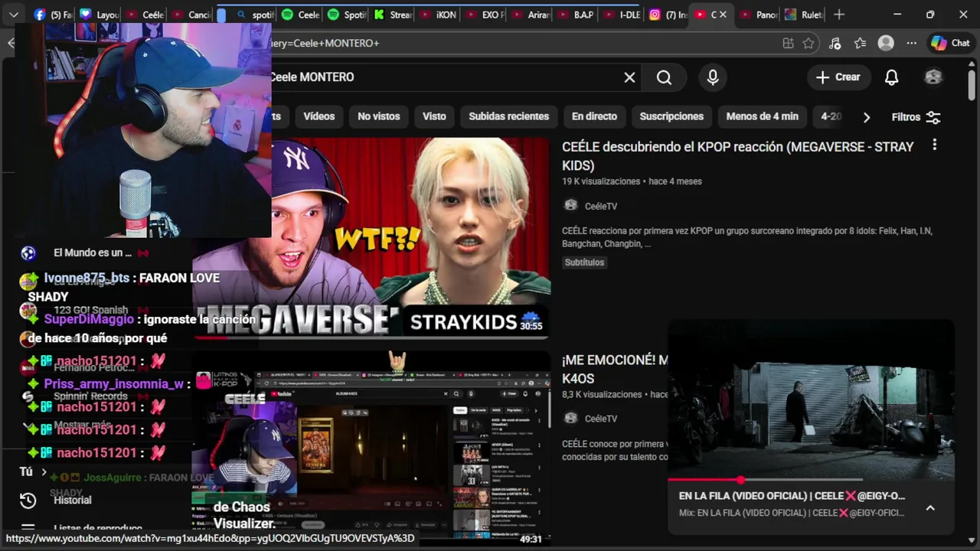Viewport: 980px width, 551px height.
Task: Select the Vídeos filter chip
Action: [x=318, y=116]
